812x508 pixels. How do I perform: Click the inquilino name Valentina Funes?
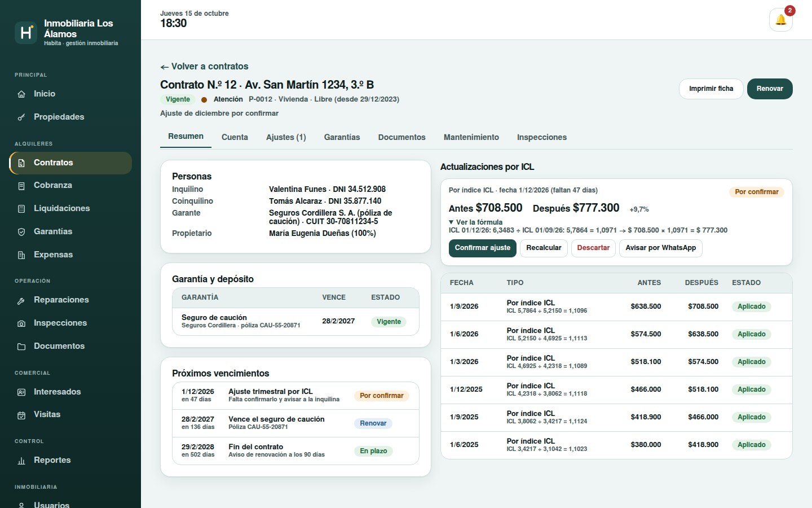pyautogui.click(x=298, y=190)
